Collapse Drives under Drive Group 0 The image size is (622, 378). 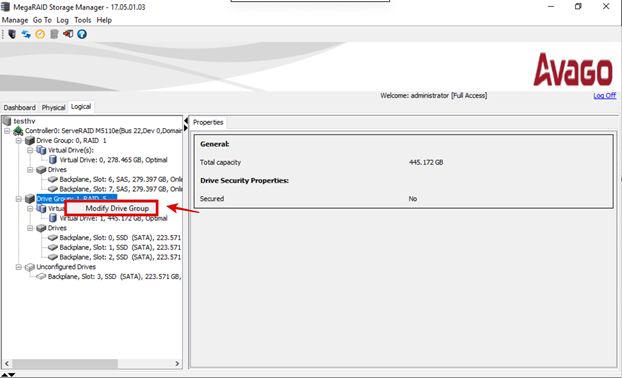30,170
